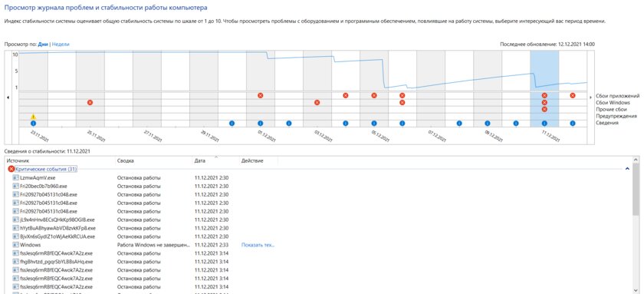Click the blue information icon under 23.11.2021
The height and width of the screenshot is (294, 644).
point(33,123)
